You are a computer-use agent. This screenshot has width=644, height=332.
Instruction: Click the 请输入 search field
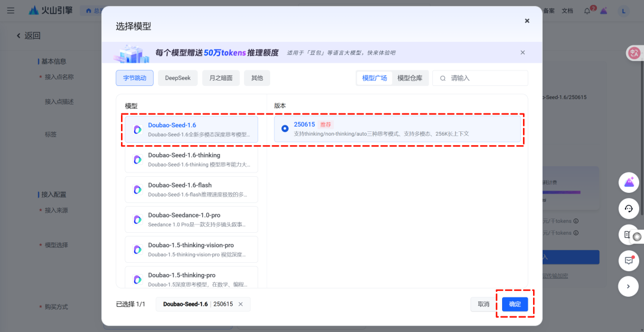coord(480,78)
